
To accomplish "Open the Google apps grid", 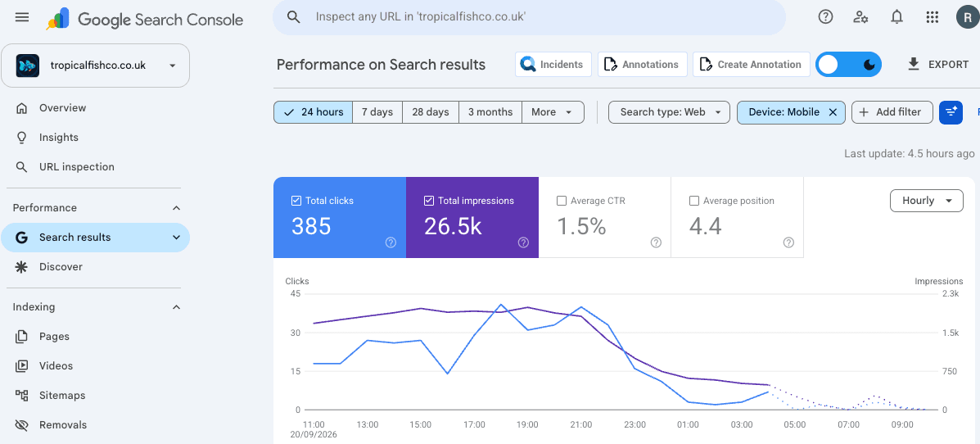I will click(932, 17).
